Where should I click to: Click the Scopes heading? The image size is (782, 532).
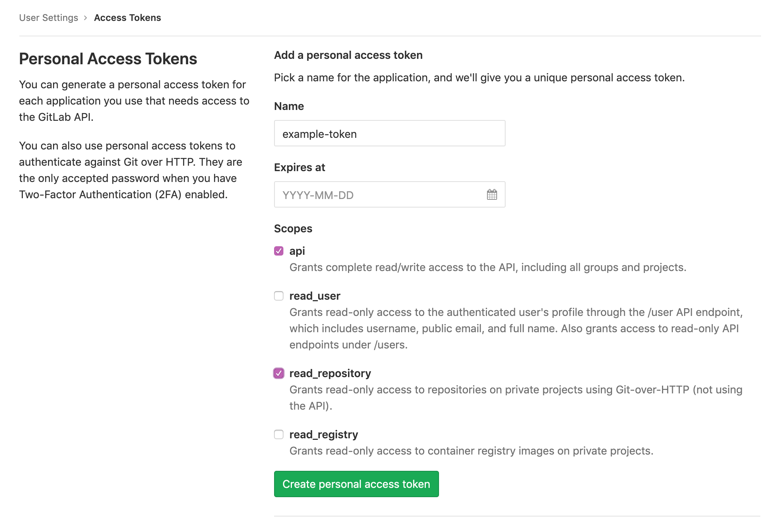coord(293,228)
